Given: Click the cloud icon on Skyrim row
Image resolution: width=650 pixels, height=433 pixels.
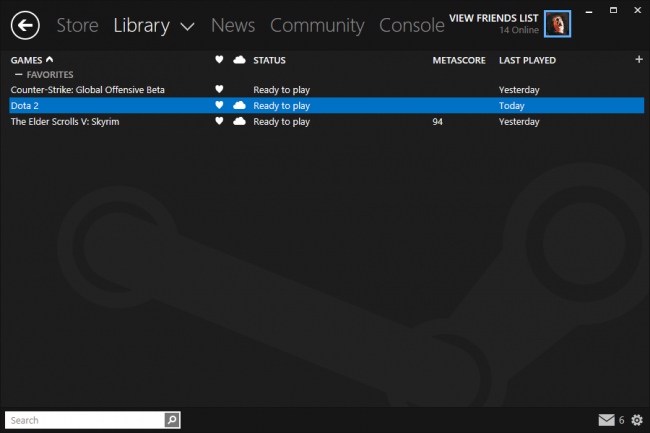Looking at the screenshot, I should 239,121.
